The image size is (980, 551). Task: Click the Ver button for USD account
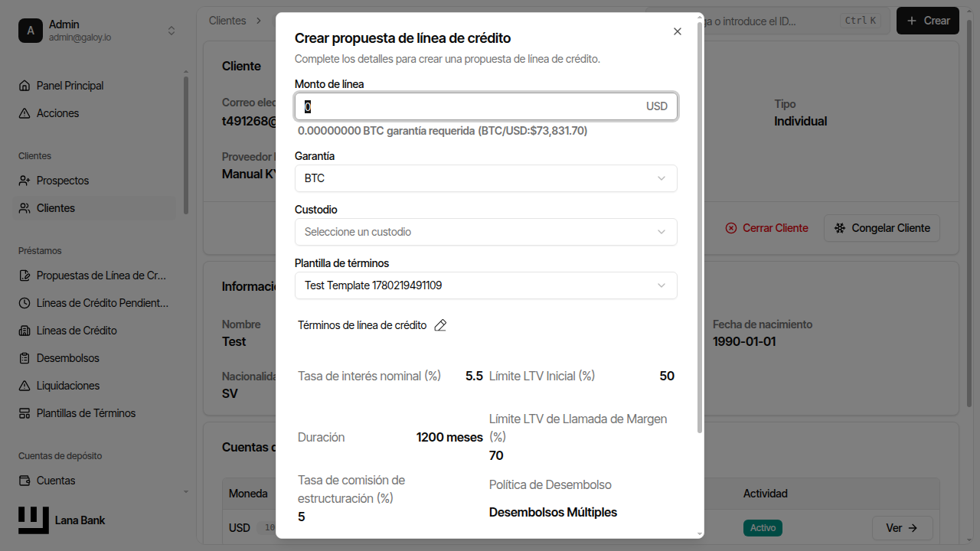pyautogui.click(x=903, y=528)
